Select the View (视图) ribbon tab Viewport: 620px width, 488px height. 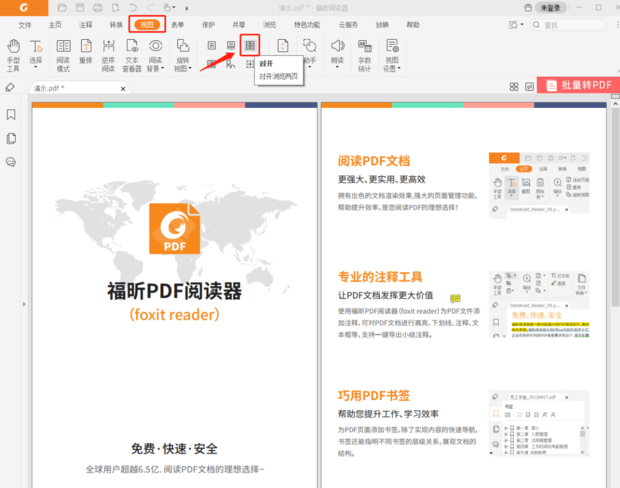pos(147,25)
